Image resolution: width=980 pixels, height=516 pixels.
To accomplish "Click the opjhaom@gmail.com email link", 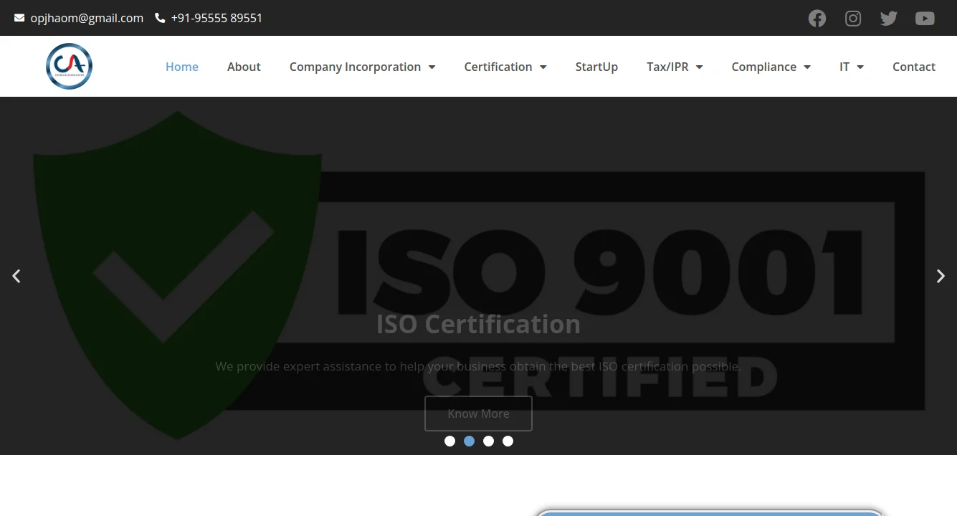I will click(x=87, y=18).
